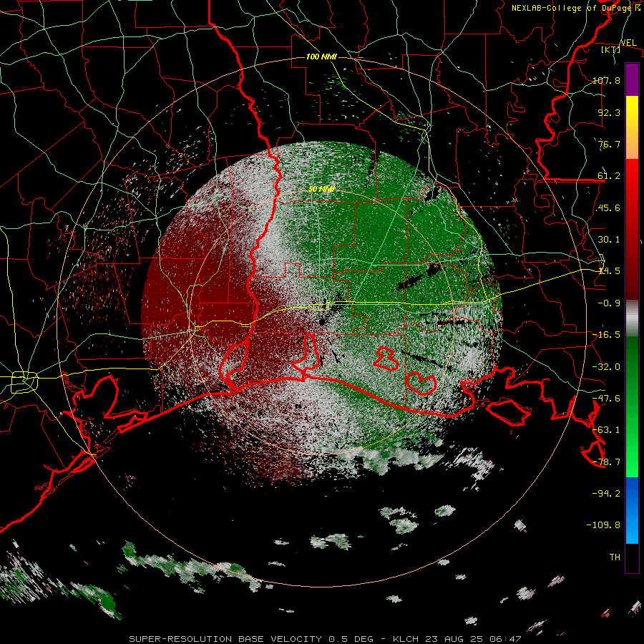The height and width of the screenshot is (644, 644).
Task: Click the TH label on the legend
Action: [615, 557]
